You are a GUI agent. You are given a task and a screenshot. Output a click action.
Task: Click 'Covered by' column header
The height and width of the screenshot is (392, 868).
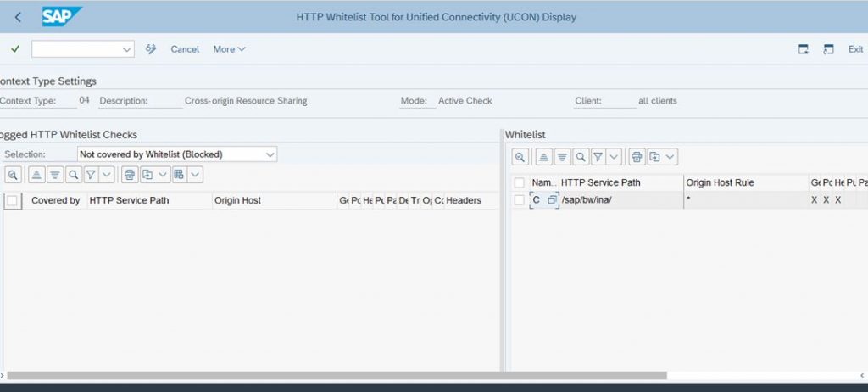55,201
